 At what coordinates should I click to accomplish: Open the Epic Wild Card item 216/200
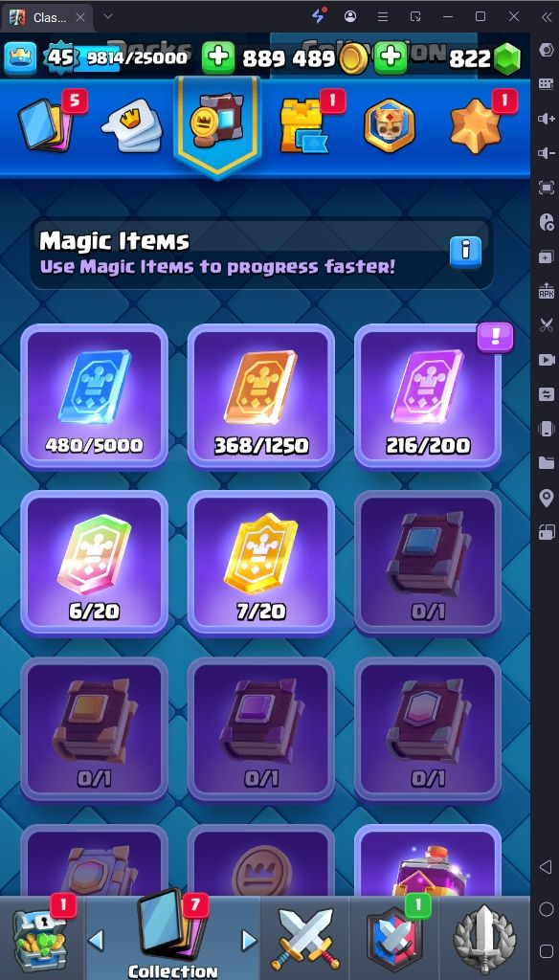[x=428, y=396]
